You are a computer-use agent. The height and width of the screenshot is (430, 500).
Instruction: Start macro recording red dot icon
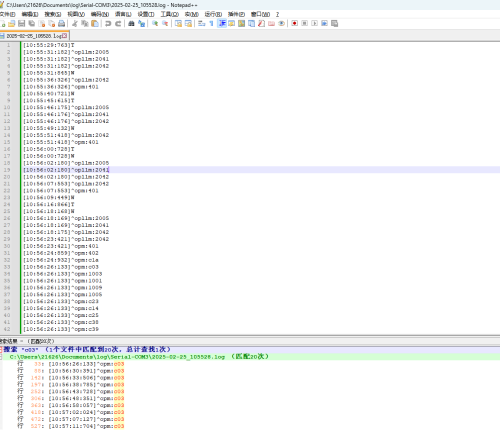click(294, 23)
